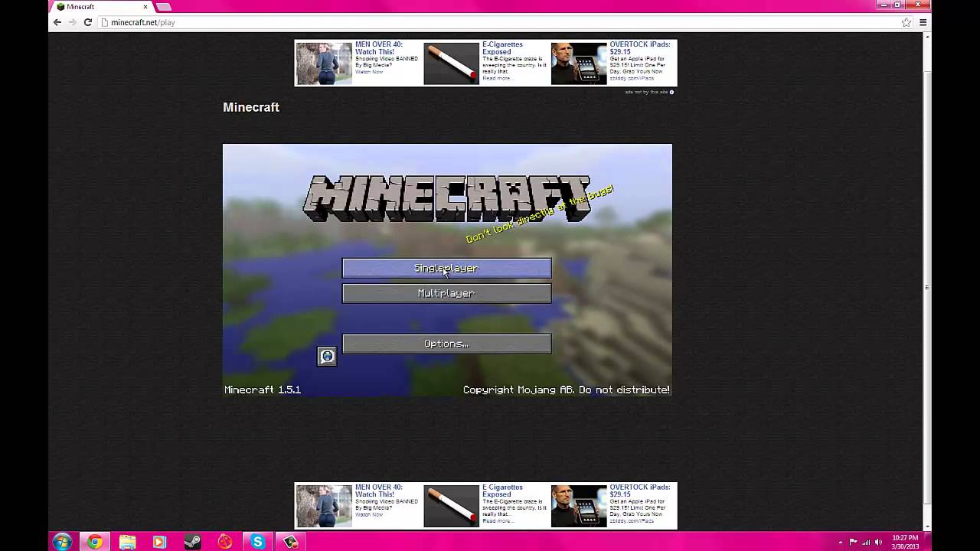
Task: Open Minecraft Options
Action: (446, 344)
